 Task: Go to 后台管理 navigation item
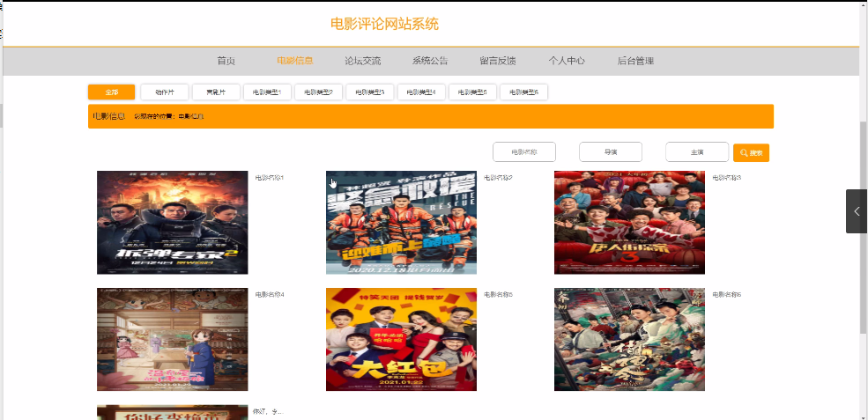(635, 61)
